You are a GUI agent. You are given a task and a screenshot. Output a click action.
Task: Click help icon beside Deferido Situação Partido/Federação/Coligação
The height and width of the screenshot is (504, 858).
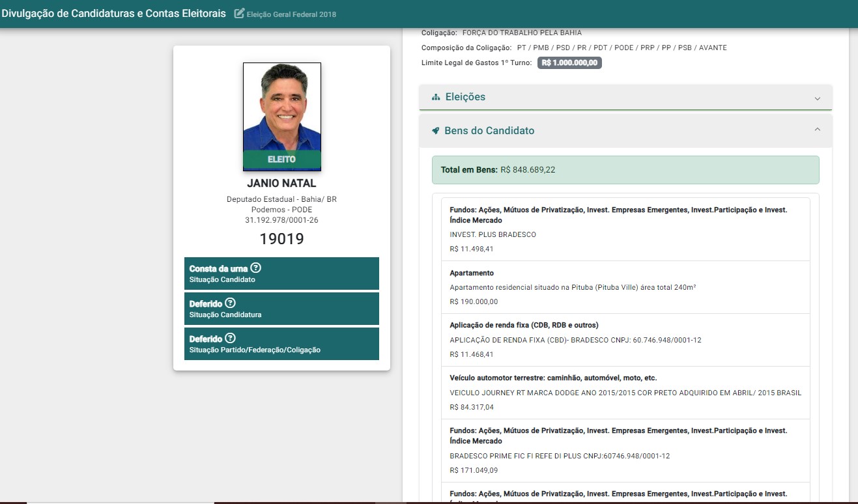230,338
